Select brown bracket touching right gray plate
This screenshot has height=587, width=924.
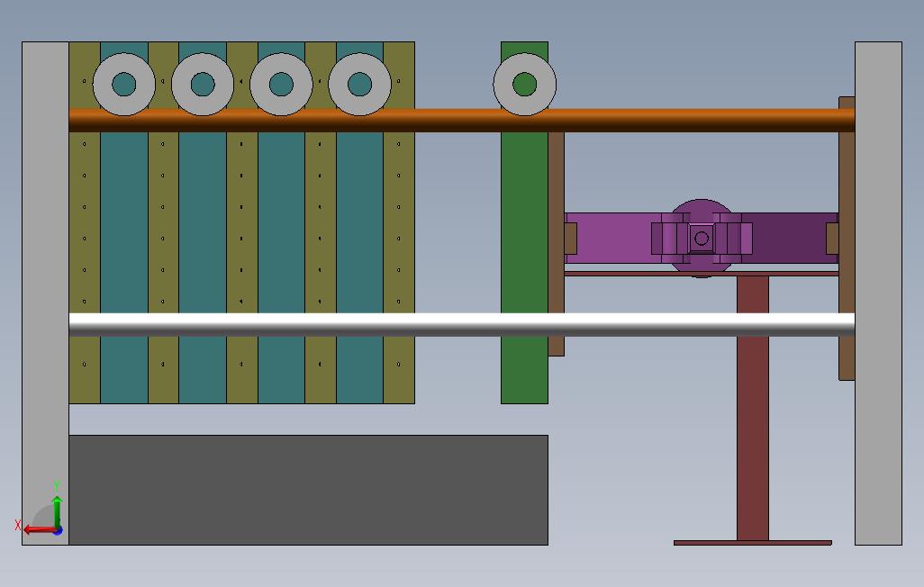pyautogui.click(x=847, y=238)
